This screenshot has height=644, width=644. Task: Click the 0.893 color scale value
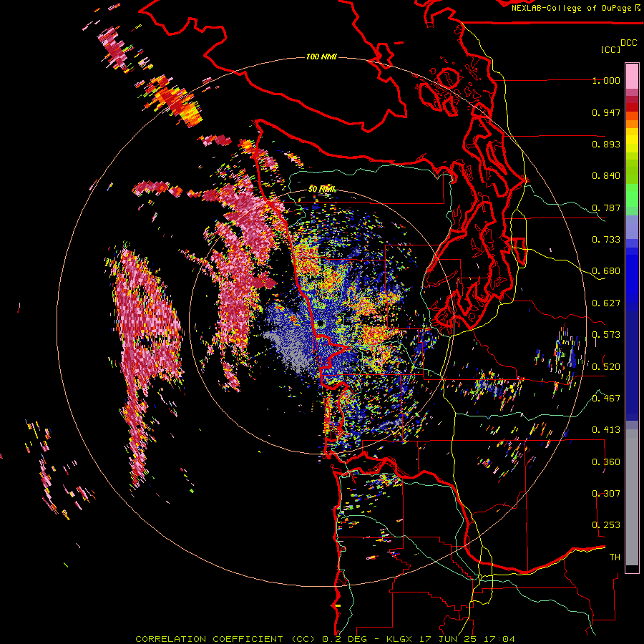click(x=606, y=144)
